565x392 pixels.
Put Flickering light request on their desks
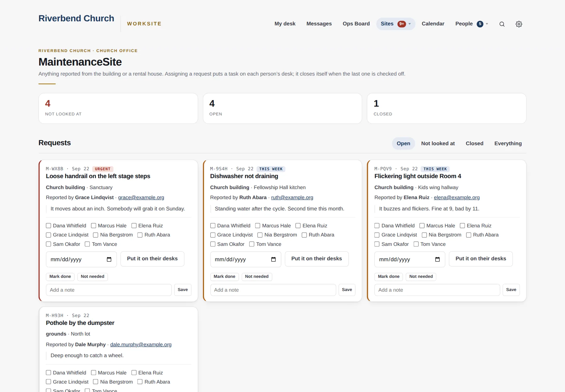[481, 259]
